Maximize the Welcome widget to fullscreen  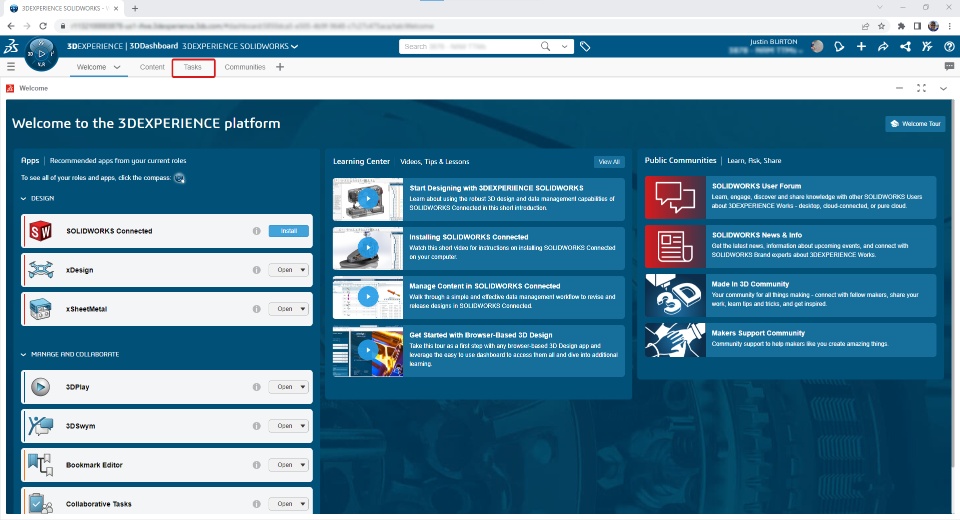click(x=921, y=88)
